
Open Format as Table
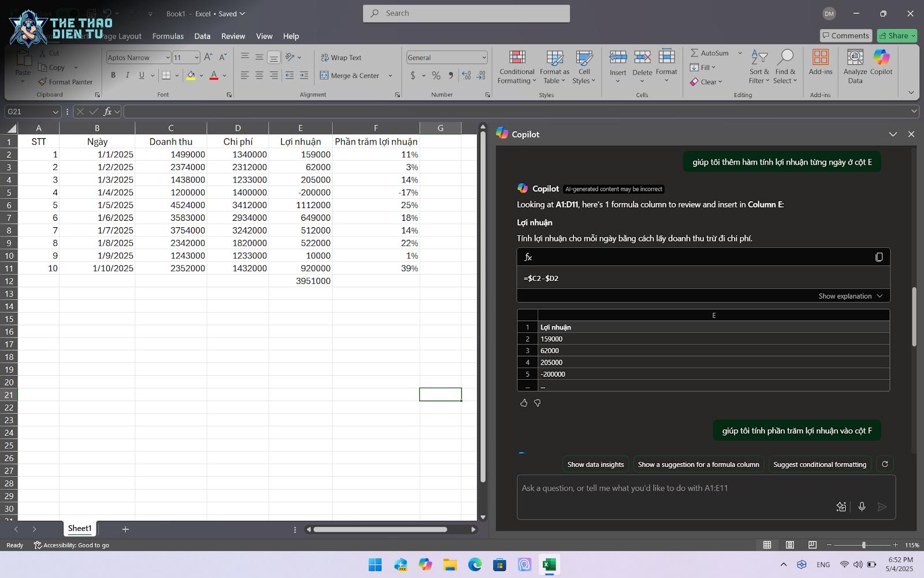(554, 67)
